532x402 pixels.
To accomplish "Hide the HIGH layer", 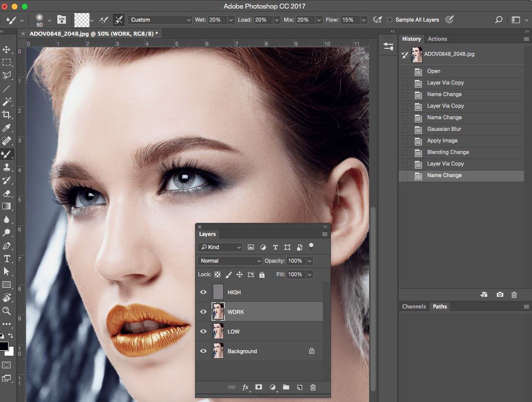I will pos(203,292).
